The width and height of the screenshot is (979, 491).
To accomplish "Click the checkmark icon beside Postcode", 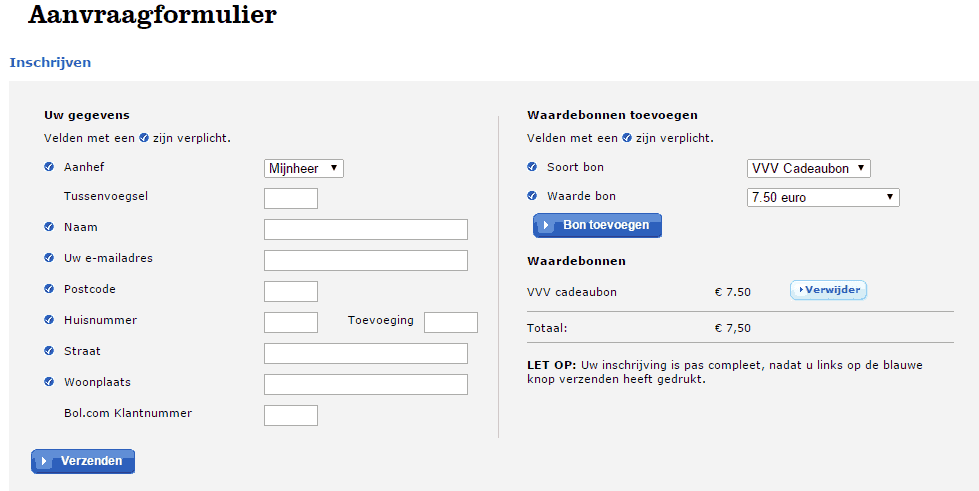I will tap(49, 289).
